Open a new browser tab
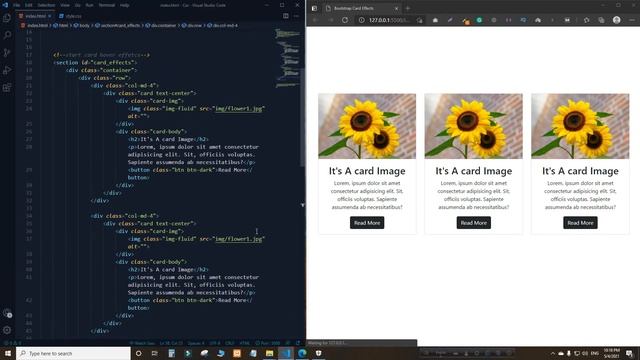This screenshot has width=640, height=360. (408, 8)
